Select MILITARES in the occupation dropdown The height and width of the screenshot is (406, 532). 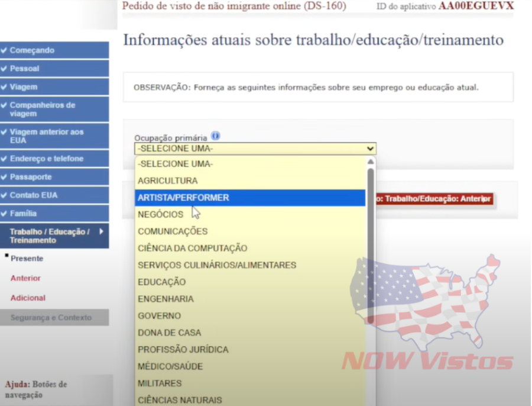point(161,383)
